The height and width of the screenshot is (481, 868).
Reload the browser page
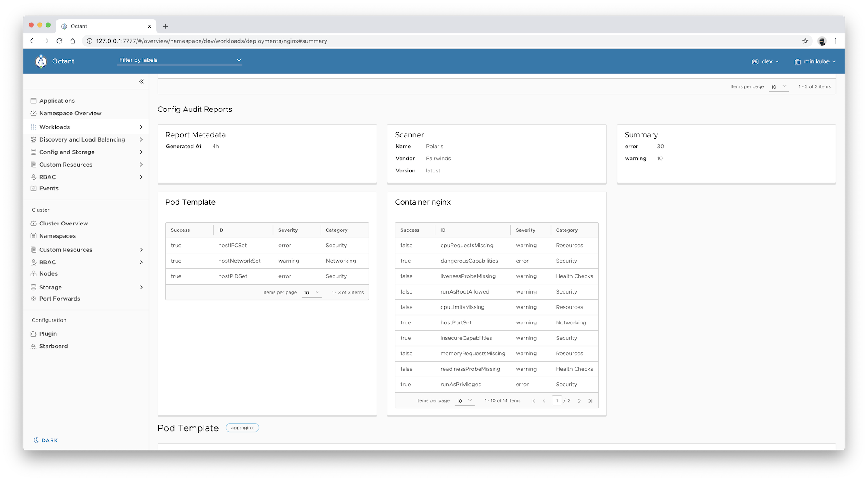coord(59,41)
